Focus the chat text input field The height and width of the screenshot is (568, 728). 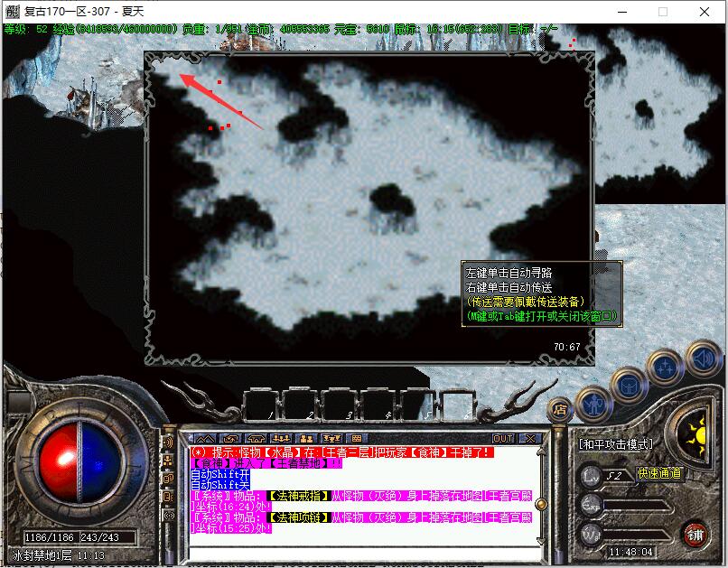[366, 555]
